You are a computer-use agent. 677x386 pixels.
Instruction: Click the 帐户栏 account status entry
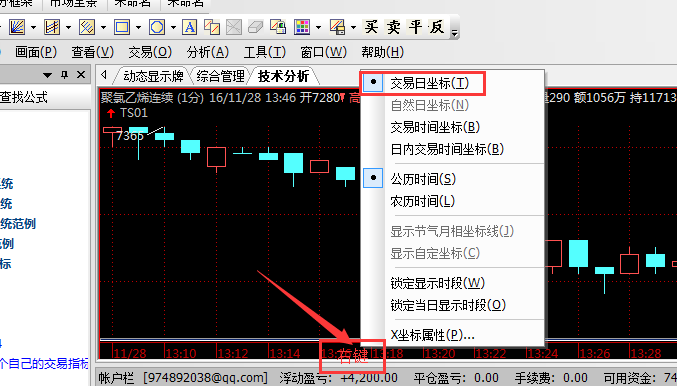point(116,378)
